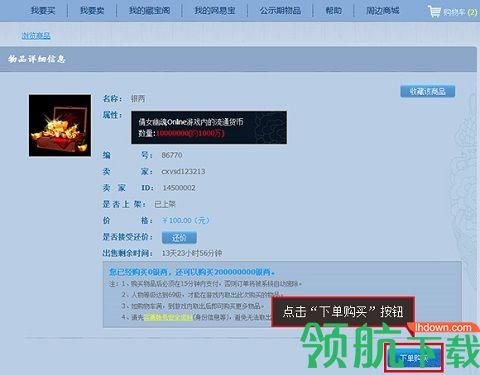Select the price ¥100.00 (元)

[x=186, y=220]
